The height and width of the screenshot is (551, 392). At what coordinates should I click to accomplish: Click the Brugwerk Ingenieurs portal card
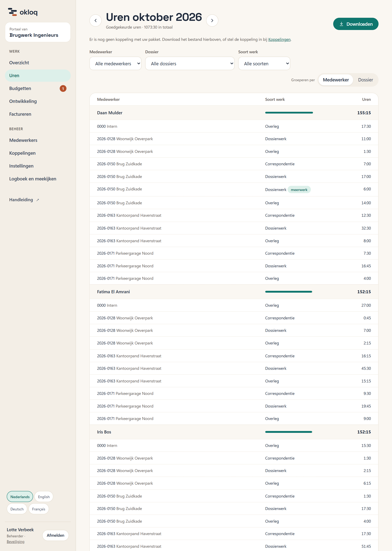[38, 32]
